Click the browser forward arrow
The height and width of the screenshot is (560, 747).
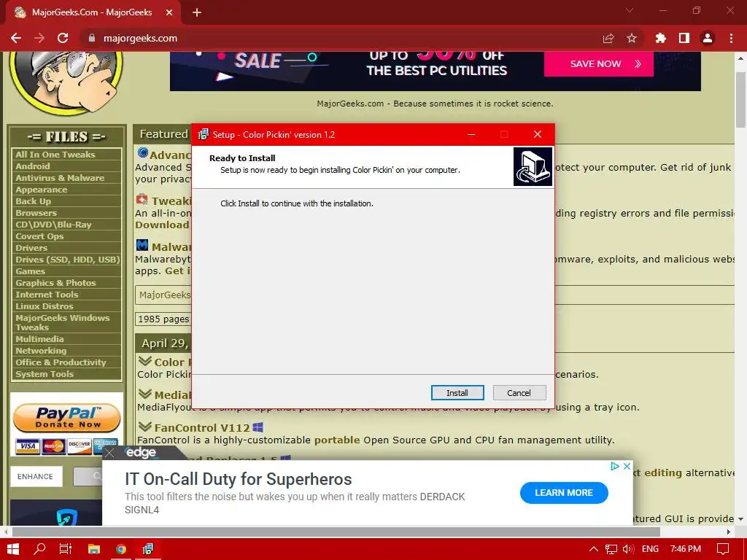coord(39,38)
